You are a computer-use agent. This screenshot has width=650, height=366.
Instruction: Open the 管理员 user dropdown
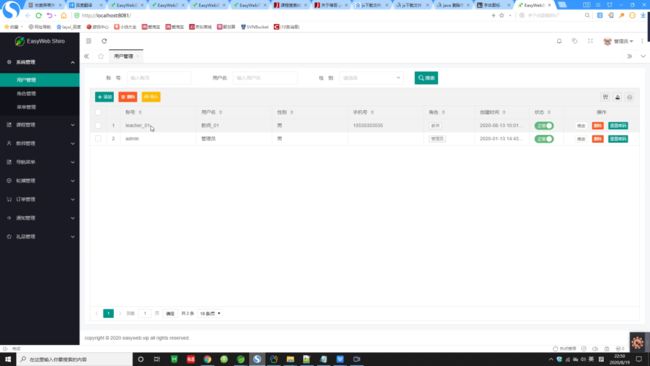coord(618,41)
